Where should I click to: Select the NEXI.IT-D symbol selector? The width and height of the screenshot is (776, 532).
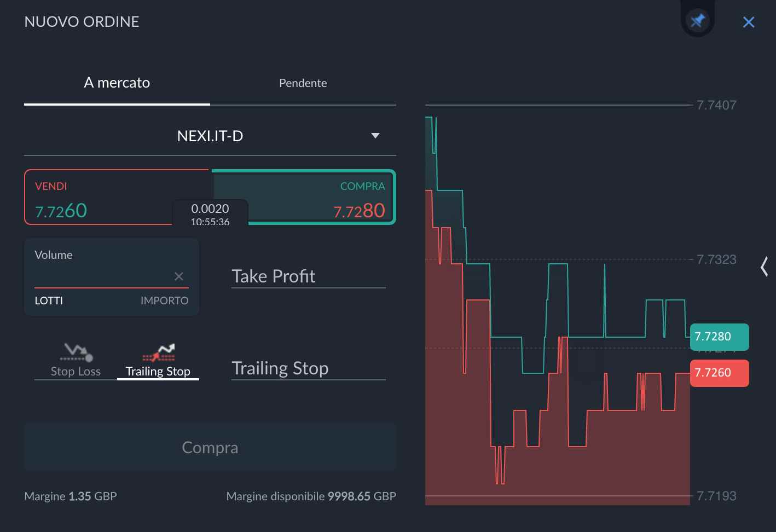pos(210,136)
